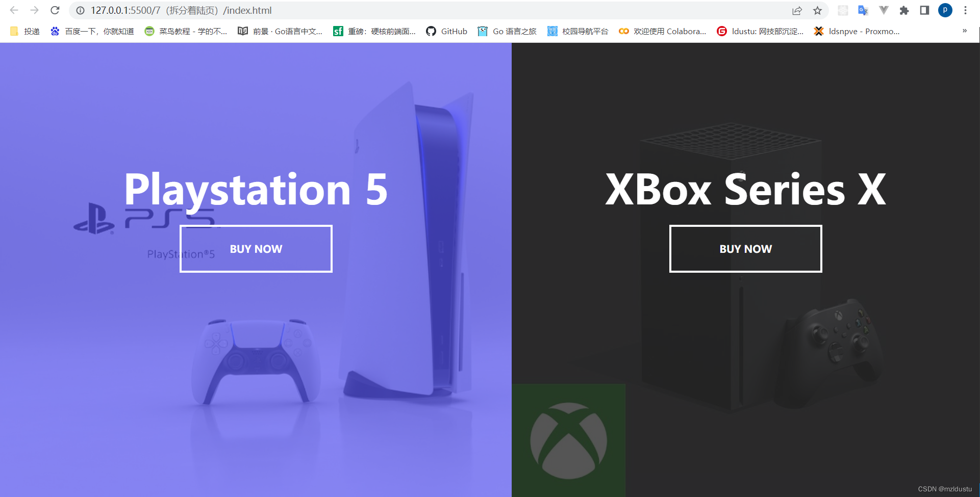The image size is (980, 497).
Task: Go back to the previous page
Action: (x=14, y=10)
